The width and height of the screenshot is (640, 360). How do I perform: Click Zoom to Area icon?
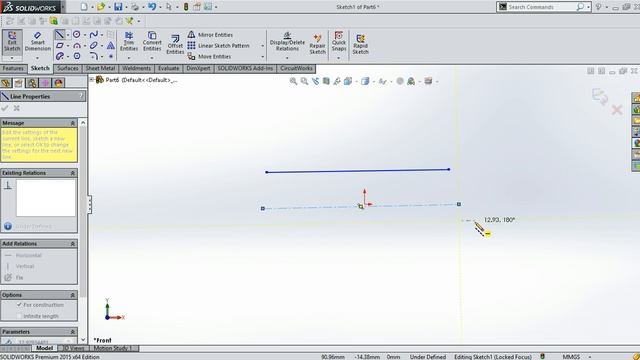(304, 81)
